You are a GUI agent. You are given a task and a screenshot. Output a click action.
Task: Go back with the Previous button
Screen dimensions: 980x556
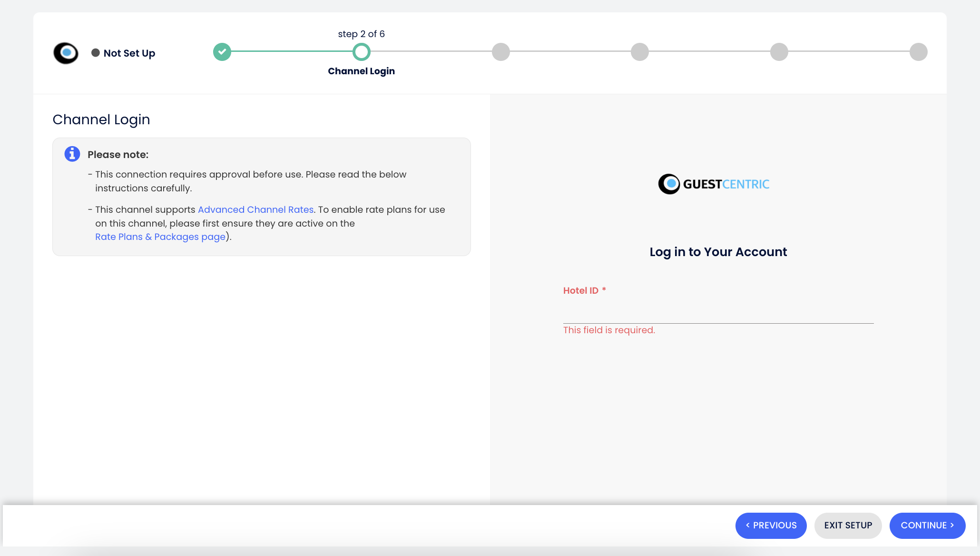(x=771, y=525)
